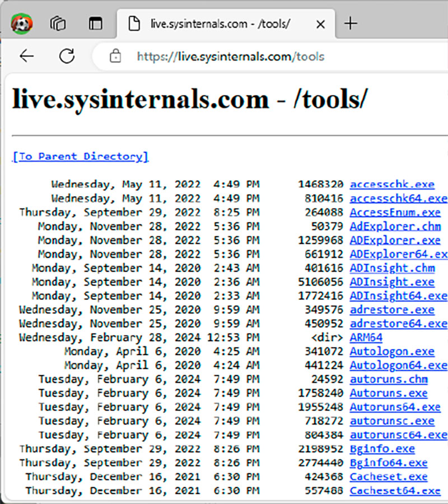The image size is (448, 504).
Task: Open autoruns.chm link
Action: point(389,380)
